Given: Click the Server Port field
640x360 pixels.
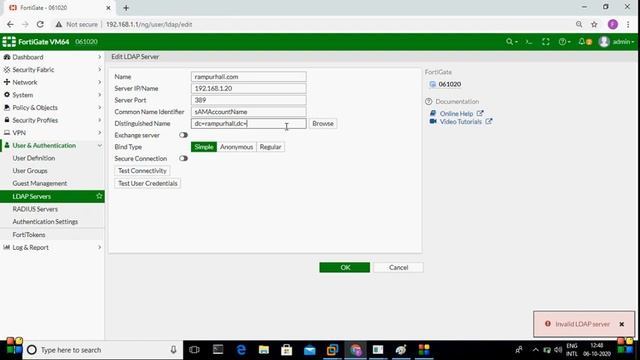Looking at the screenshot, I should (249, 100).
